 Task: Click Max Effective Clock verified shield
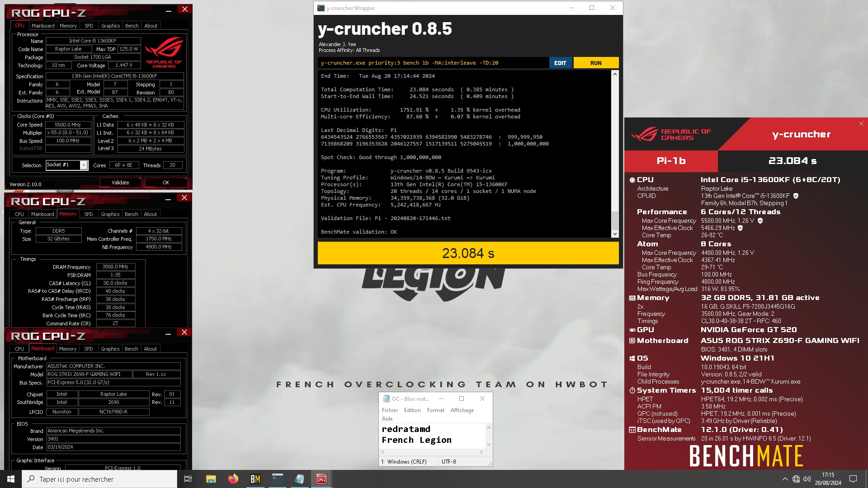click(x=740, y=228)
